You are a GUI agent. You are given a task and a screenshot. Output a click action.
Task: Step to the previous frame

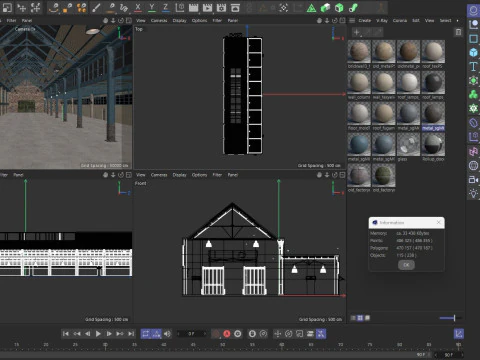(x=87, y=334)
